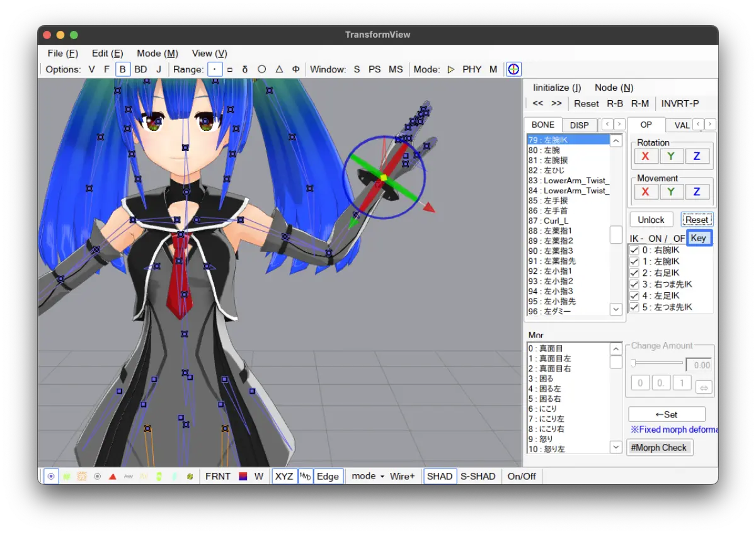
Task: Toggle the BD body option
Action: pyautogui.click(x=140, y=69)
